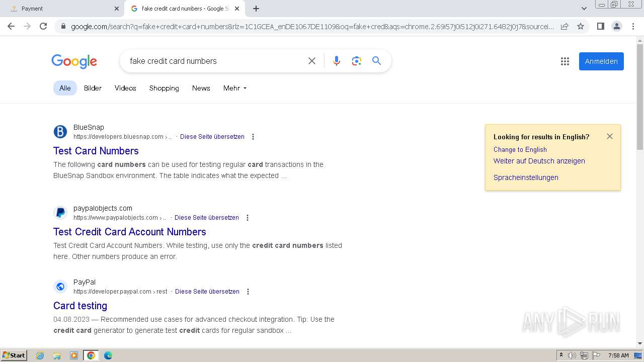Screen dimensions: 644x362
Task: Go back to the previous page
Action: [x=11, y=26]
